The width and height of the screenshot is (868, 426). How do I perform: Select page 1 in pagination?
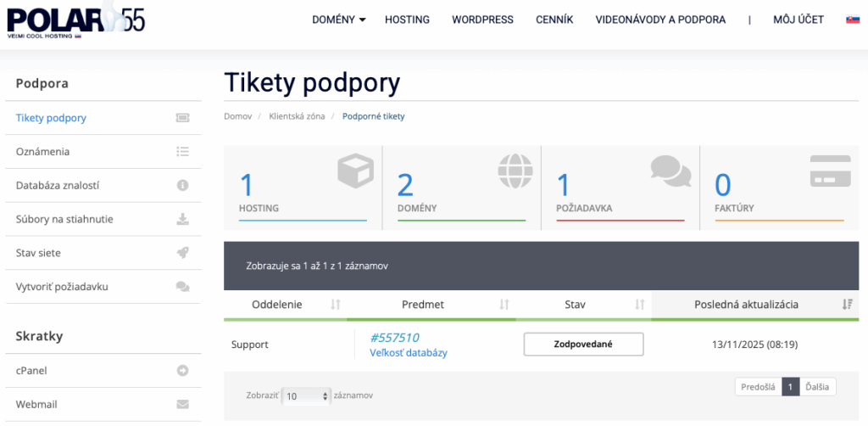[791, 387]
